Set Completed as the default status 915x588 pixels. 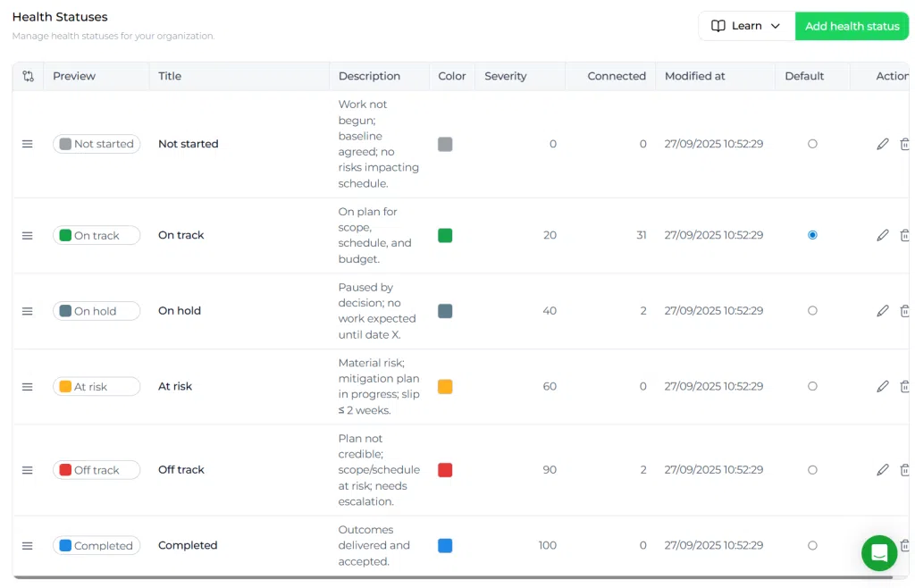(812, 545)
